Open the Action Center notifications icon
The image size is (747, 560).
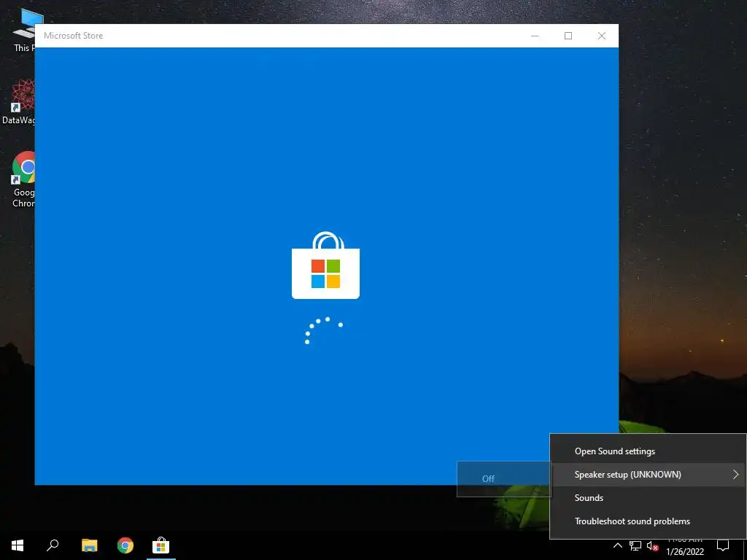[x=723, y=545]
